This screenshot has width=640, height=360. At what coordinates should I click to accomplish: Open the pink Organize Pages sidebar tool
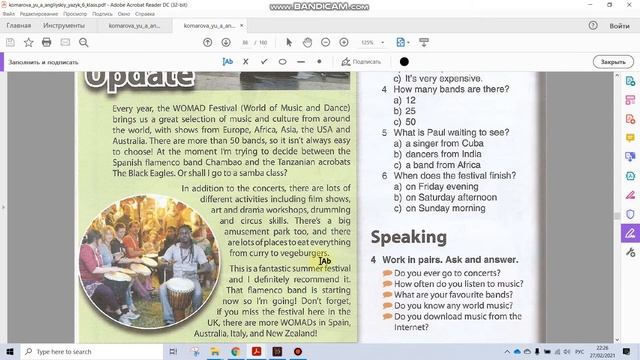630,100
